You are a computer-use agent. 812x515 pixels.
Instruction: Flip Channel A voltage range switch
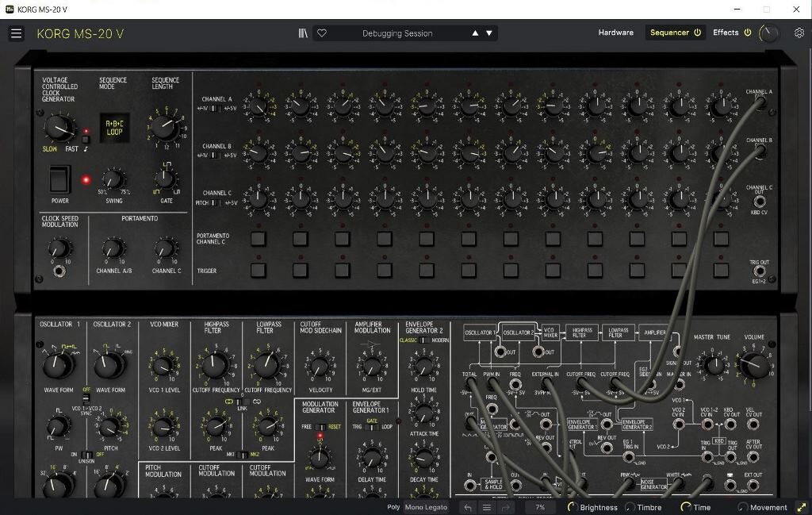pos(216,108)
